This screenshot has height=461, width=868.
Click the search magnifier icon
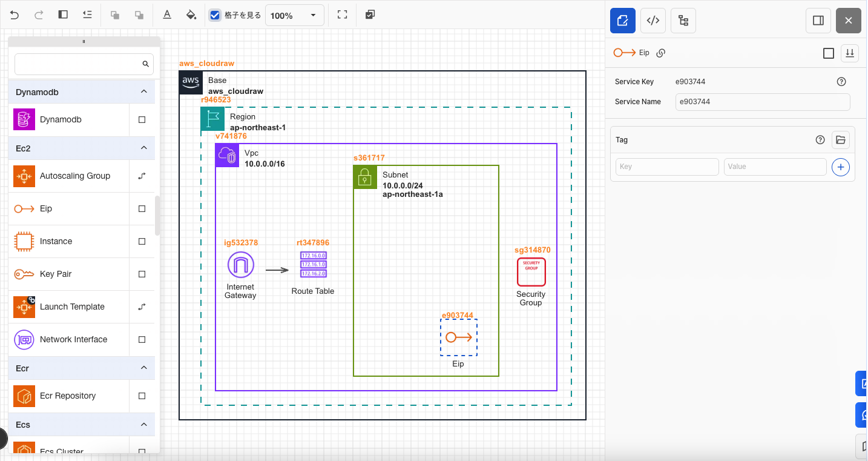coord(145,64)
